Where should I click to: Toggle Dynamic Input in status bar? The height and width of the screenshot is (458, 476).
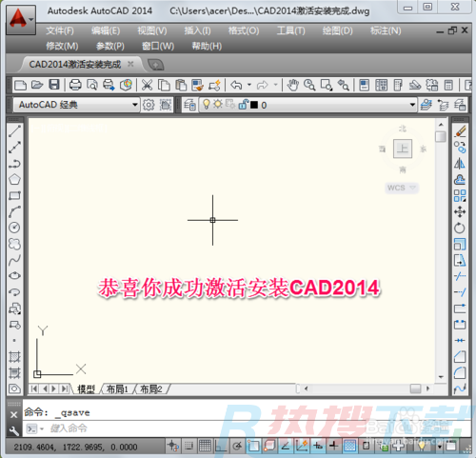click(318, 446)
